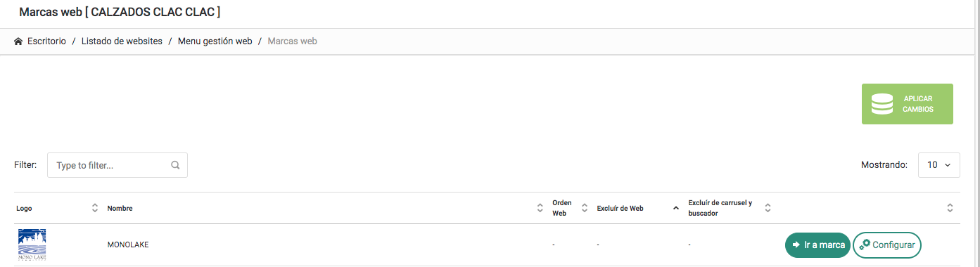
Task: Click the gears icon in Configurar button
Action: tap(865, 245)
